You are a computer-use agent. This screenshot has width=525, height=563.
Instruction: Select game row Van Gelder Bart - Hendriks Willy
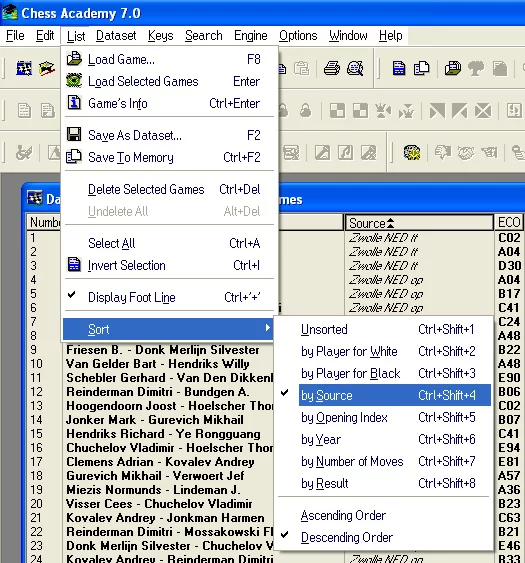pyautogui.click(x=158, y=364)
